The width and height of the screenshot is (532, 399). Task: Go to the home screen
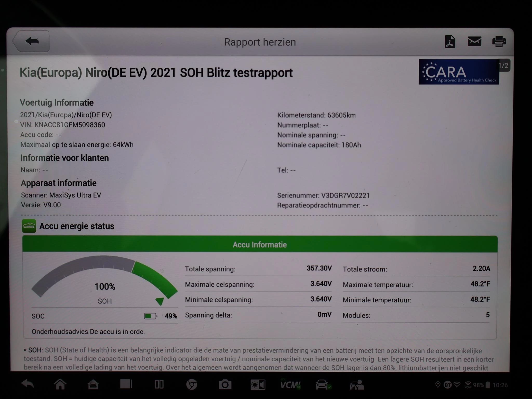click(60, 384)
